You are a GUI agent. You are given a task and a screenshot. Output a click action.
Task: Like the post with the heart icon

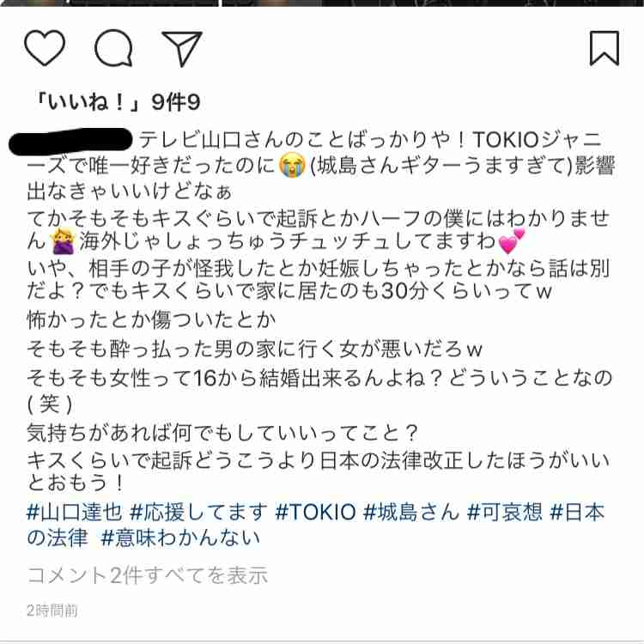(45, 47)
